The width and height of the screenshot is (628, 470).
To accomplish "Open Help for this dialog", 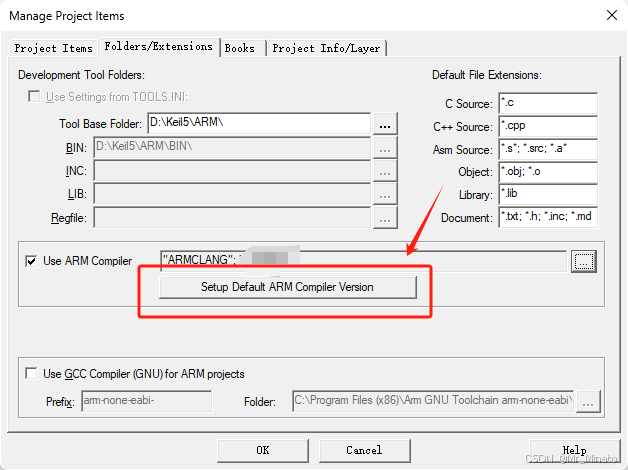I will click(574, 450).
